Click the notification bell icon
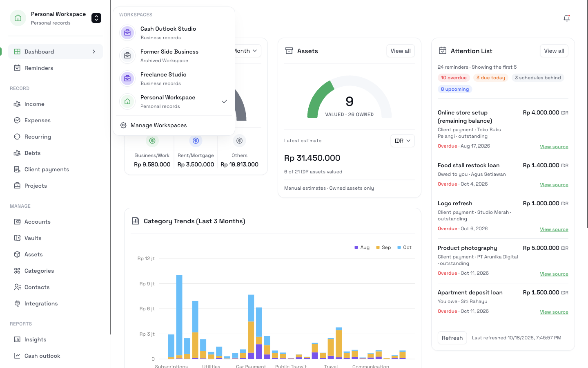The width and height of the screenshot is (588, 368). [x=567, y=18]
